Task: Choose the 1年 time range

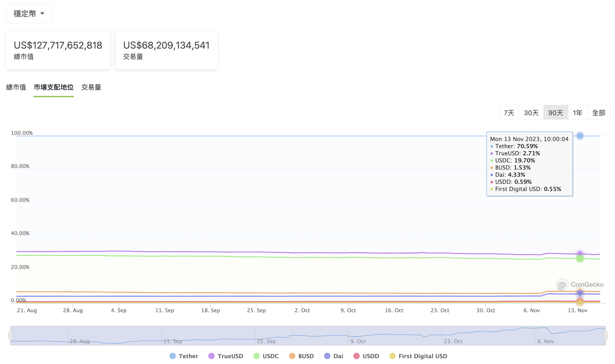Action: (x=578, y=113)
